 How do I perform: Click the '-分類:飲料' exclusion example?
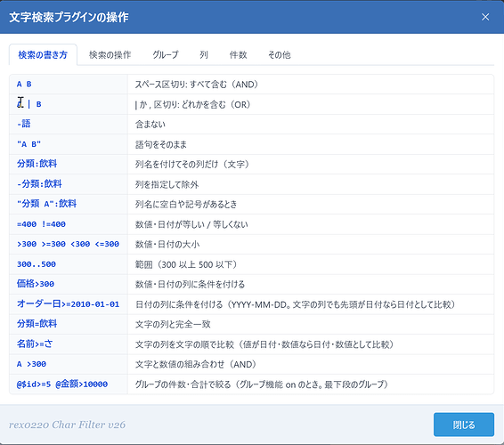pyautogui.click(x=39, y=184)
